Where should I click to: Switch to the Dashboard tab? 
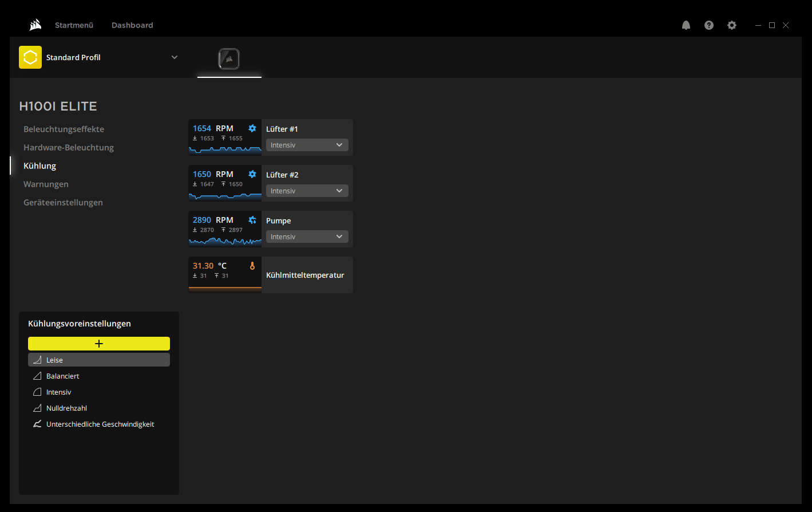(x=132, y=25)
